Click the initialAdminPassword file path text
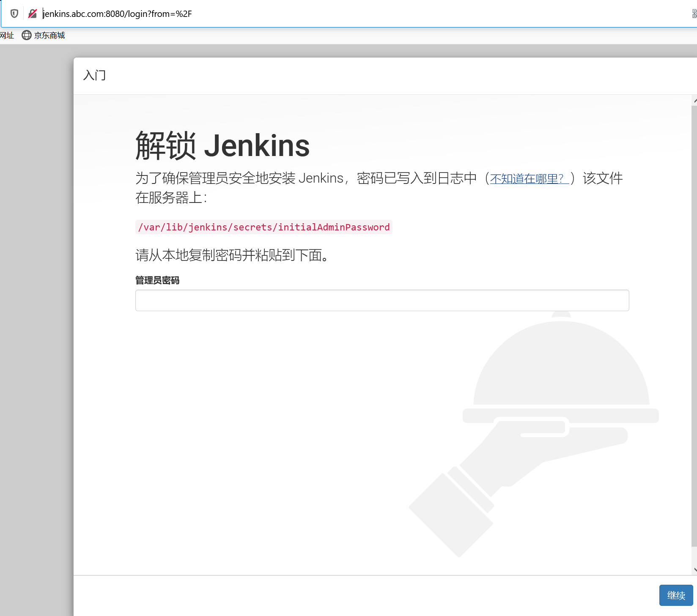Viewport: 697px width, 616px height. click(264, 227)
